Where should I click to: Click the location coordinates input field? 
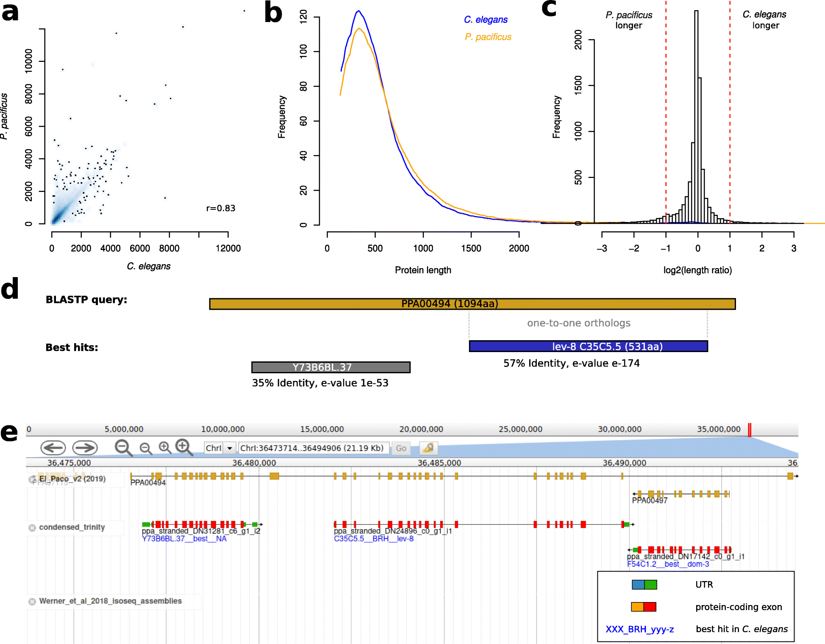coord(314,448)
